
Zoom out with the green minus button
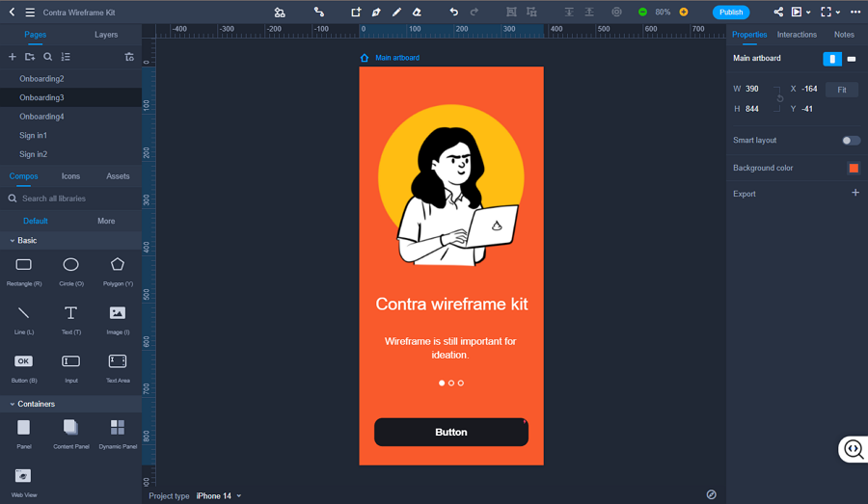click(x=642, y=13)
